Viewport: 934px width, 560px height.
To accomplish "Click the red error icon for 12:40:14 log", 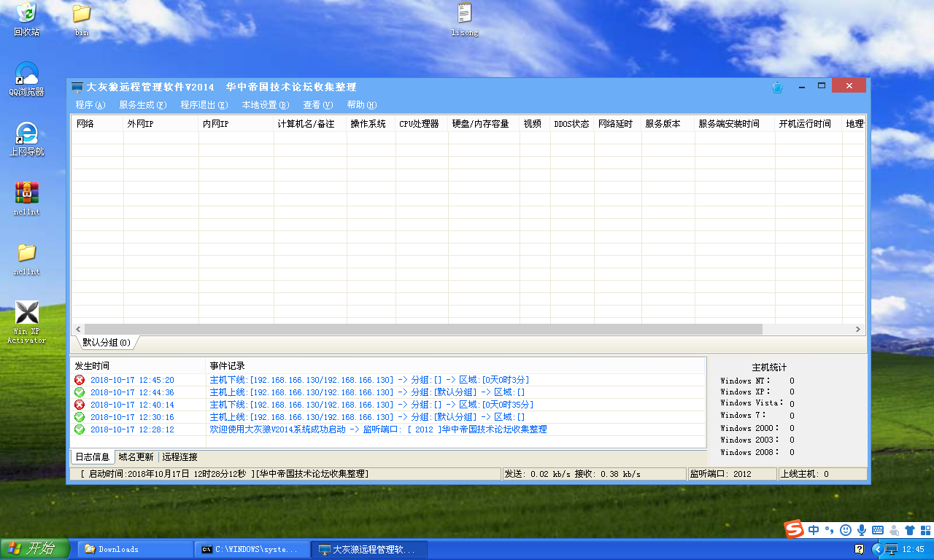I will click(80, 405).
